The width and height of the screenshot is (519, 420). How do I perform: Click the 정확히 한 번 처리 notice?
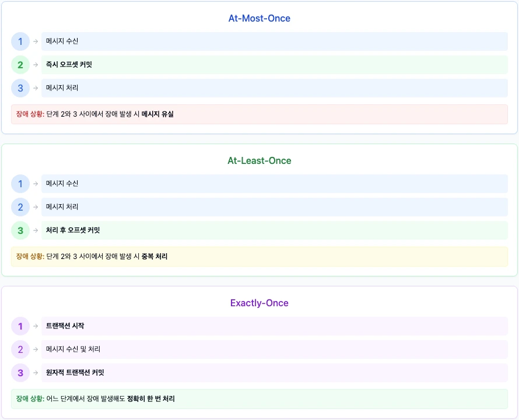tap(259, 399)
